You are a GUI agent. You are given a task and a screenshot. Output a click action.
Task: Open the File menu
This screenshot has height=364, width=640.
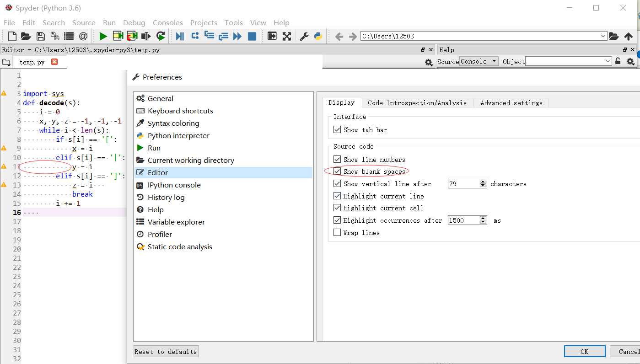9,22
